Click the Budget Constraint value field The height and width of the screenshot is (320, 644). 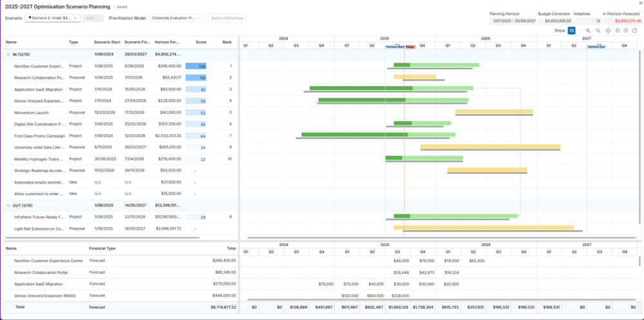click(554, 21)
